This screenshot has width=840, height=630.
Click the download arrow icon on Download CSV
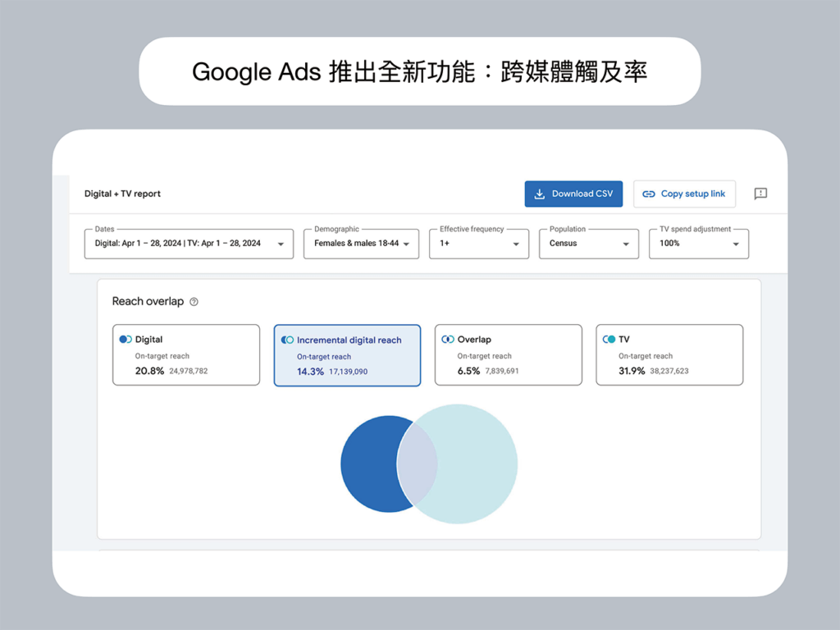pyautogui.click(x=540, y=194)
